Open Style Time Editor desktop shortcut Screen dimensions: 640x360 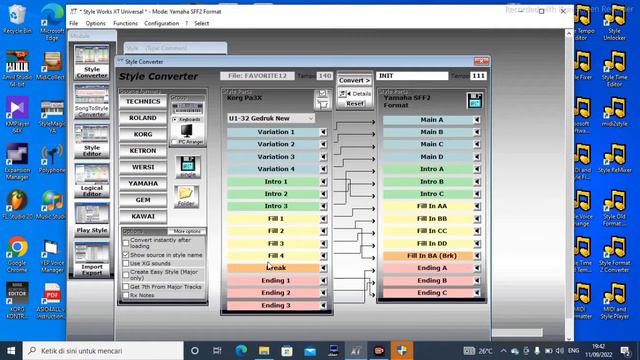pyautogui.click(x=615, y=69)
